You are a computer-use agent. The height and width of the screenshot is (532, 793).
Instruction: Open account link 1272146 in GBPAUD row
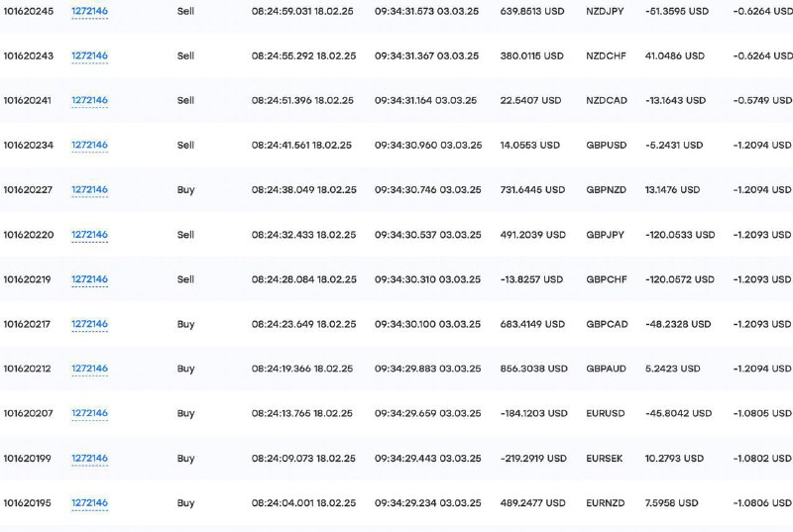click(x=89, y=369)
